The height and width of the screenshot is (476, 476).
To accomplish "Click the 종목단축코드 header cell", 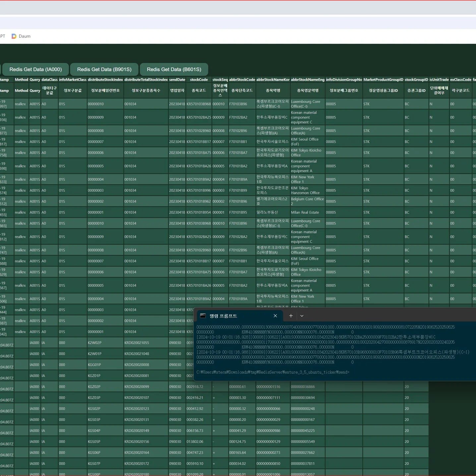I will click(242, 90).
